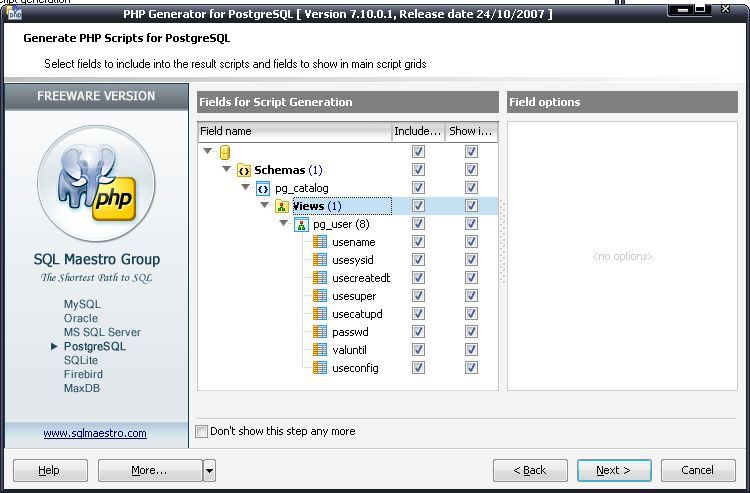Collapse the pg_catalog node
Viewport: 750px width, 493px height.
[245, 187]
